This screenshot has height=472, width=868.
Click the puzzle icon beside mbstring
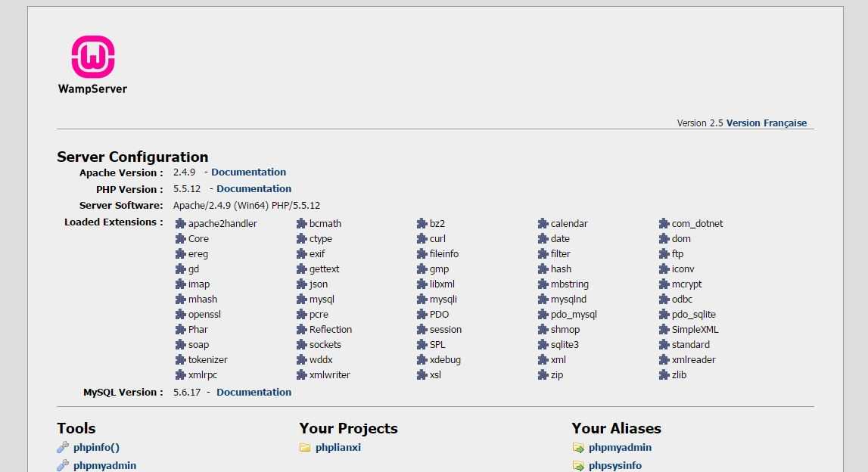(x=543, y=284)
